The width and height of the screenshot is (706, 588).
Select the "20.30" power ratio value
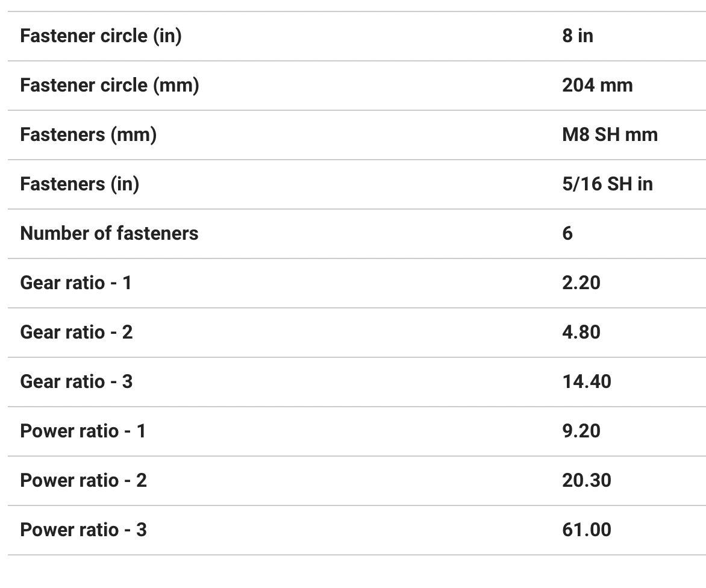tap(586, 481)
